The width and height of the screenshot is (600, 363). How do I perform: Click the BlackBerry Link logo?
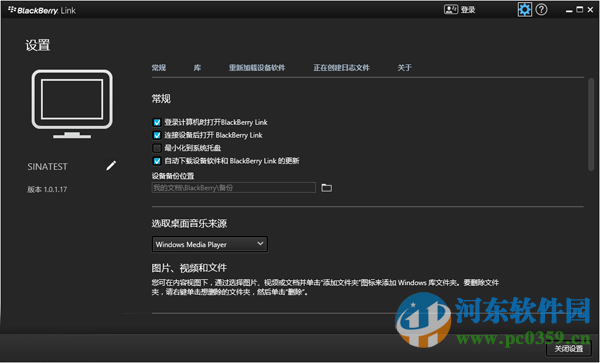click(x=42, y=10)
